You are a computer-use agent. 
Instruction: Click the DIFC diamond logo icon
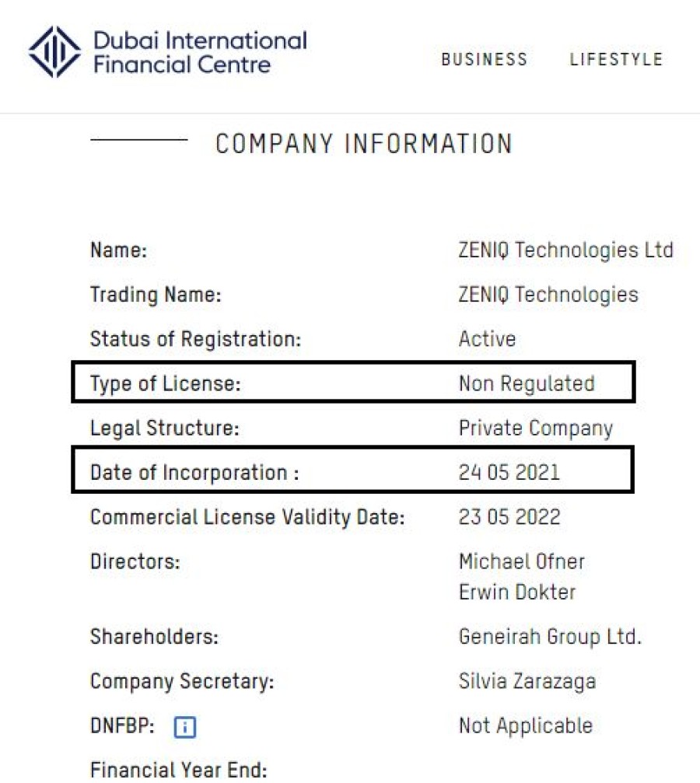[54, 52]
